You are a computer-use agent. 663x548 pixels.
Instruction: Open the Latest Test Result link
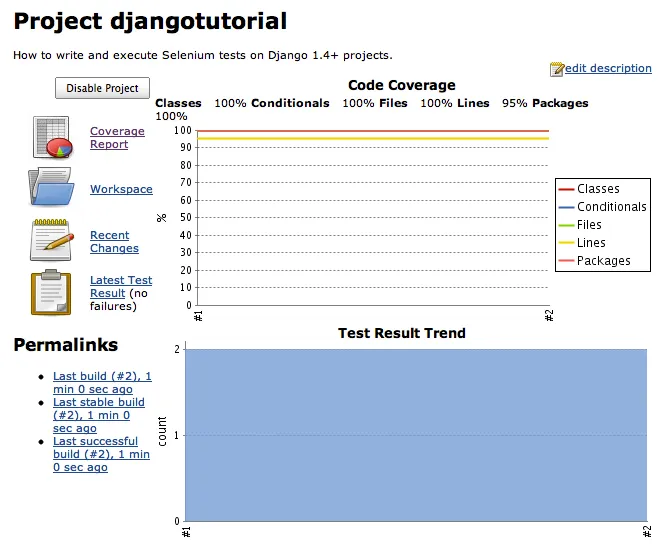click(121, 286)
